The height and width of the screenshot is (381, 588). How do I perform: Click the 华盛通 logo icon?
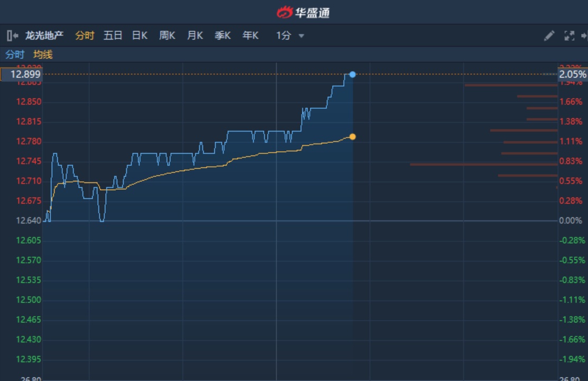(284, 12)
